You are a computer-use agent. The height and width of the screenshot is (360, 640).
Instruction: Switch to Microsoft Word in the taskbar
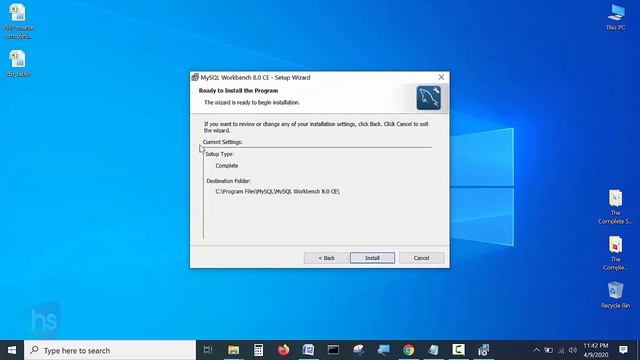[308, 350]
